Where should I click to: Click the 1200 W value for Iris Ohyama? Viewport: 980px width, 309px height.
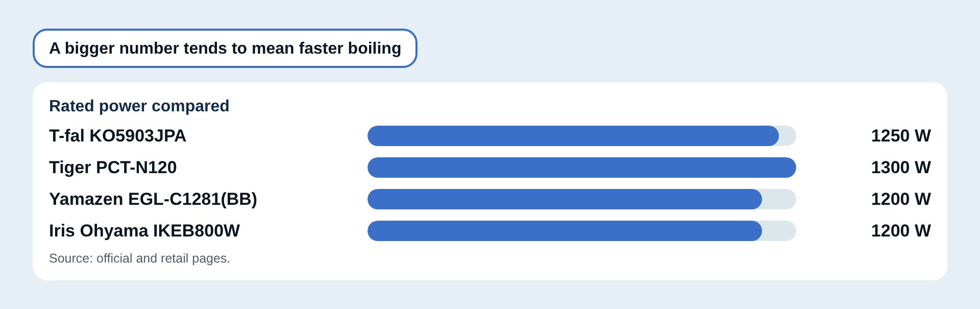[901, 231]
